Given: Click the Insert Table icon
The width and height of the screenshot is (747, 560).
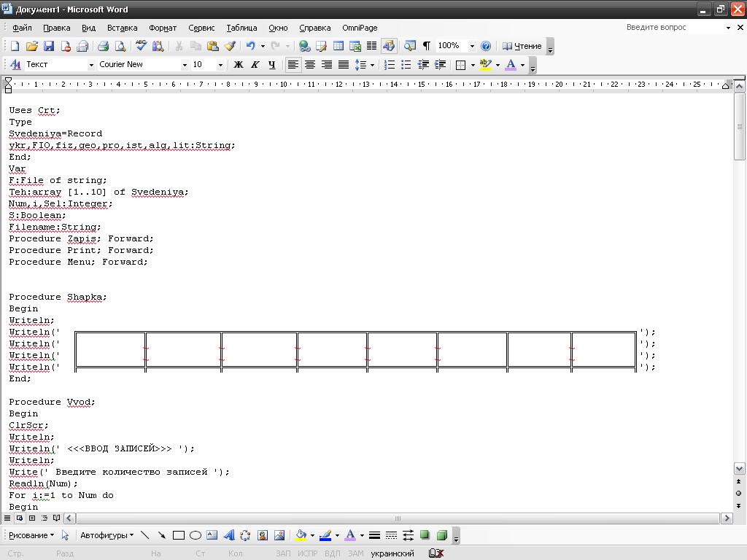Looking at the screenshot, I should point(338,46).
